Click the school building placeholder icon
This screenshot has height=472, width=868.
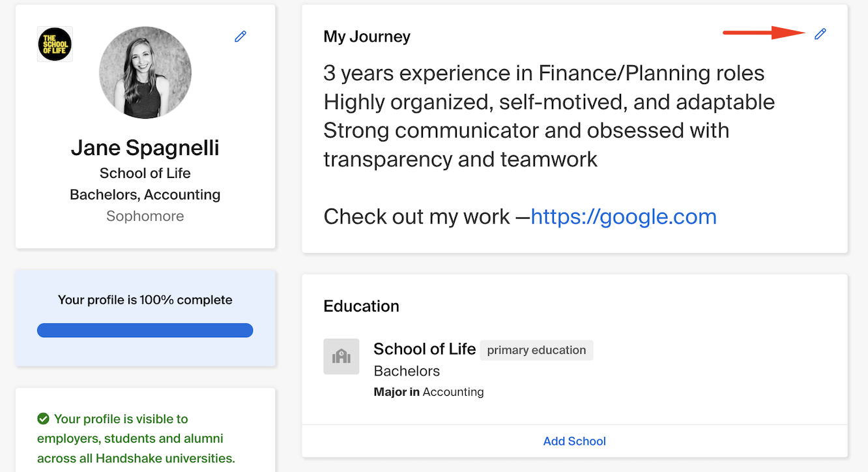[x=341, y=356]
